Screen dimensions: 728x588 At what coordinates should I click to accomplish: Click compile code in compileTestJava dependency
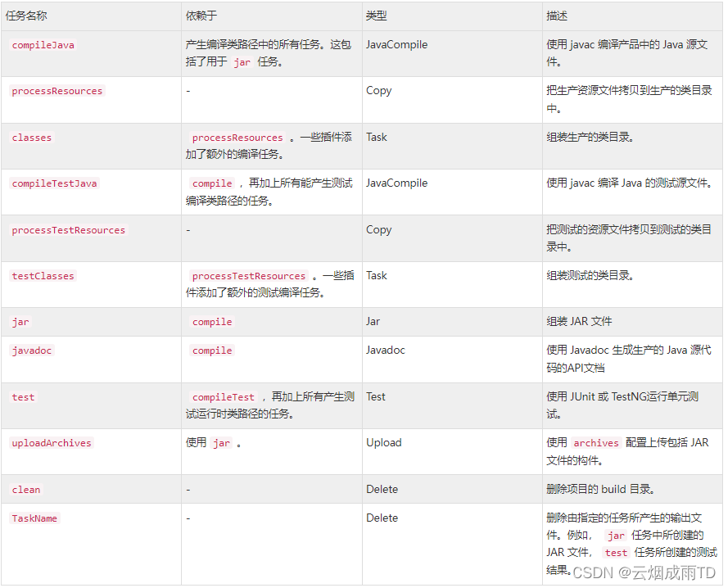coord(212,183)
